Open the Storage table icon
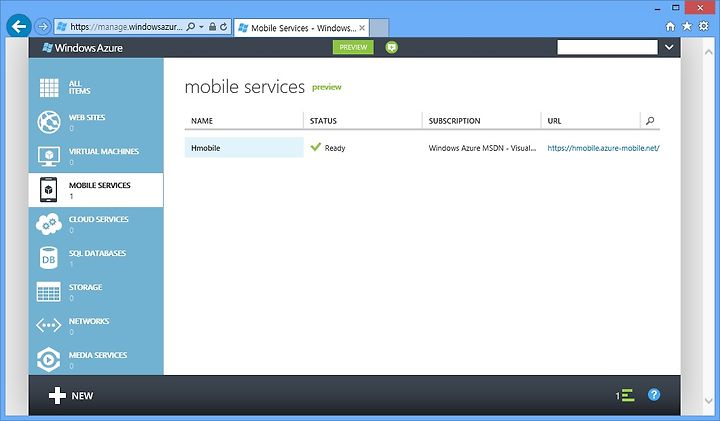 [x=49, y=292]
